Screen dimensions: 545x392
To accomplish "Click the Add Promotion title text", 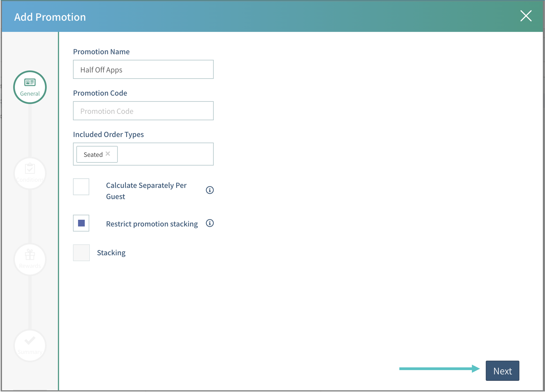I will pos(50,17).
